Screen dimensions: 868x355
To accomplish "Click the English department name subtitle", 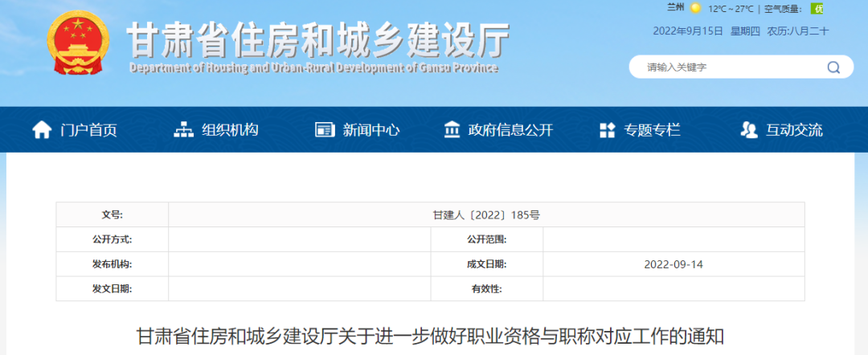I will tap(313, 68).
